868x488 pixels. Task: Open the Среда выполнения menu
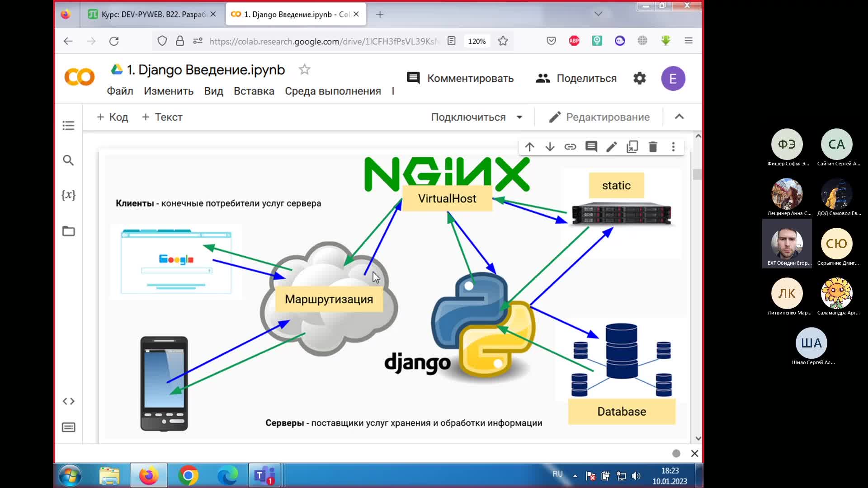[x=333, y=91]
